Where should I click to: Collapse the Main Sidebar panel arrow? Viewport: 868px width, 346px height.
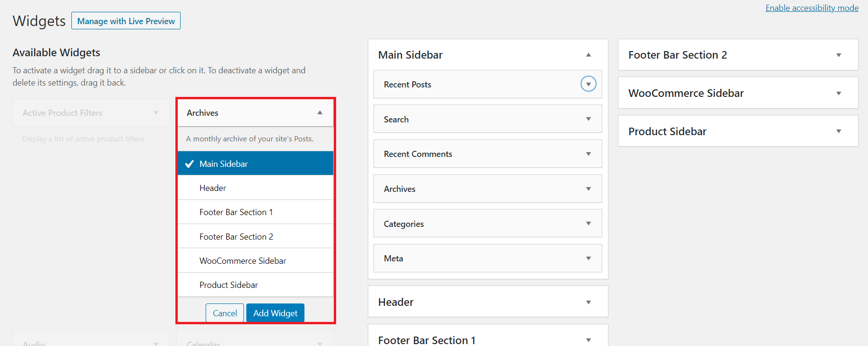(x=588, y=55)
